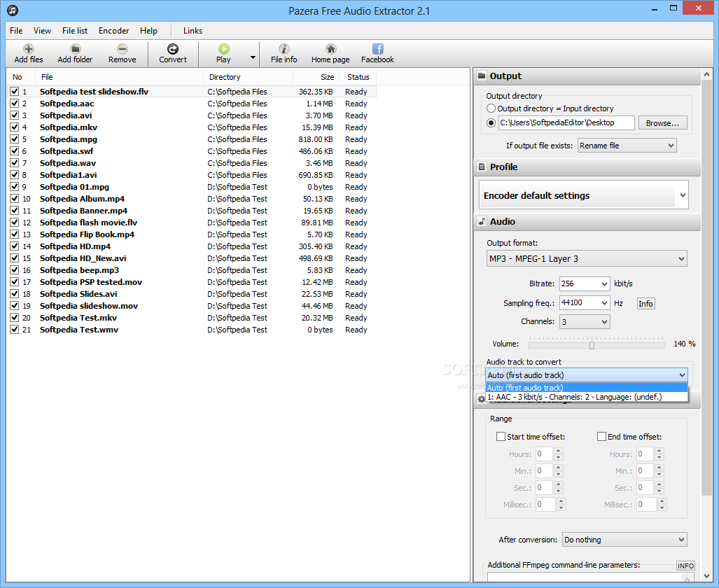Select the 1: AAC - 3 kbit/s track option
The image size is (719, 588).
587,397
